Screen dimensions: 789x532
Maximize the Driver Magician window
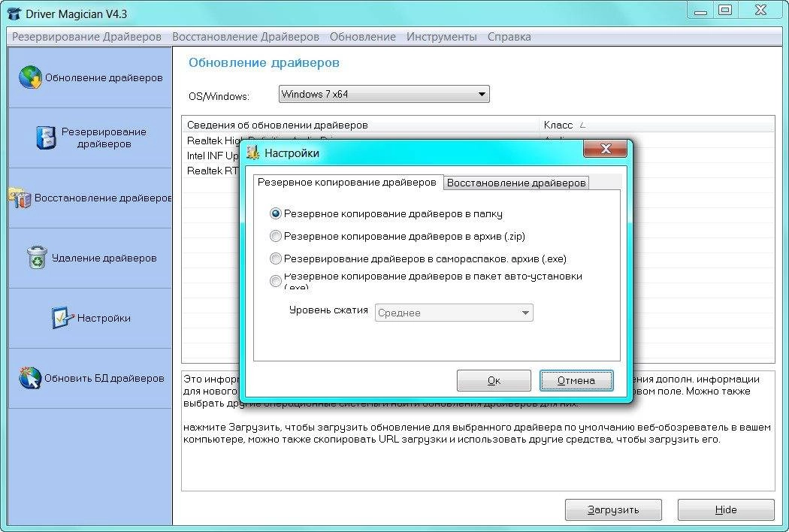click(725, 10)
